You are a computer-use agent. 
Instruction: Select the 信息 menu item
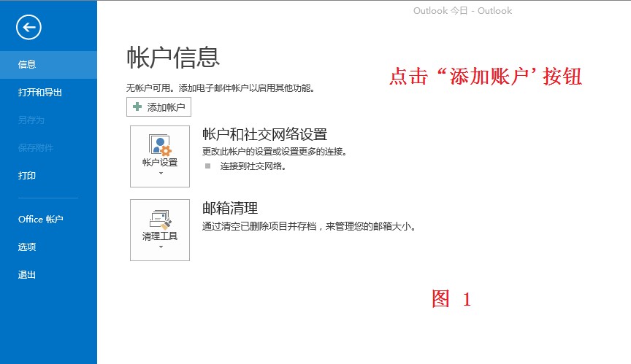(48, 65)
